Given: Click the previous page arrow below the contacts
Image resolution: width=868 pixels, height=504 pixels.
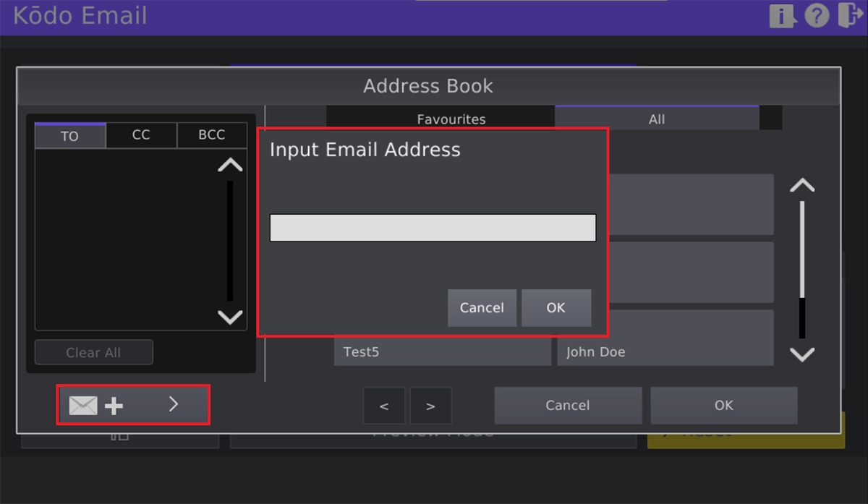Looking at the screenshot, I should pyautogui.click(x=384, y=405).
